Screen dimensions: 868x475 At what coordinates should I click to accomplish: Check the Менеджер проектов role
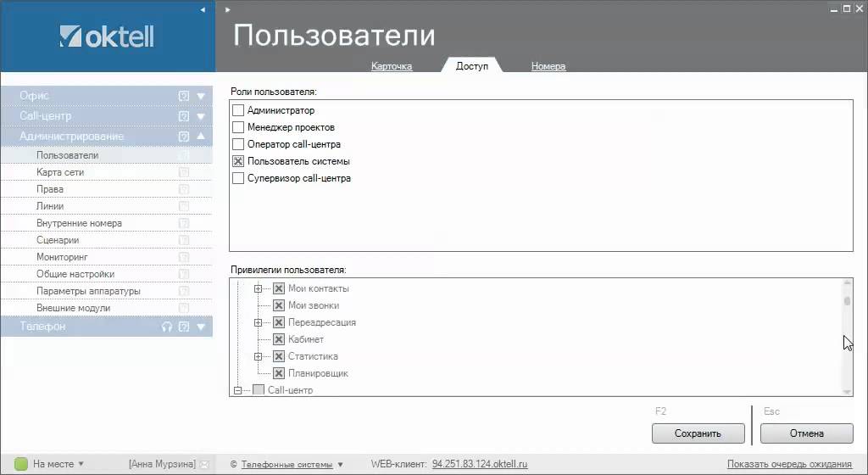tap(238, 127)
